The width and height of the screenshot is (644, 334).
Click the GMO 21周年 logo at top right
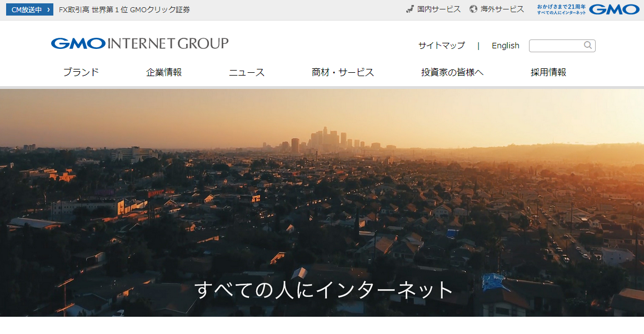click(588, 9)
